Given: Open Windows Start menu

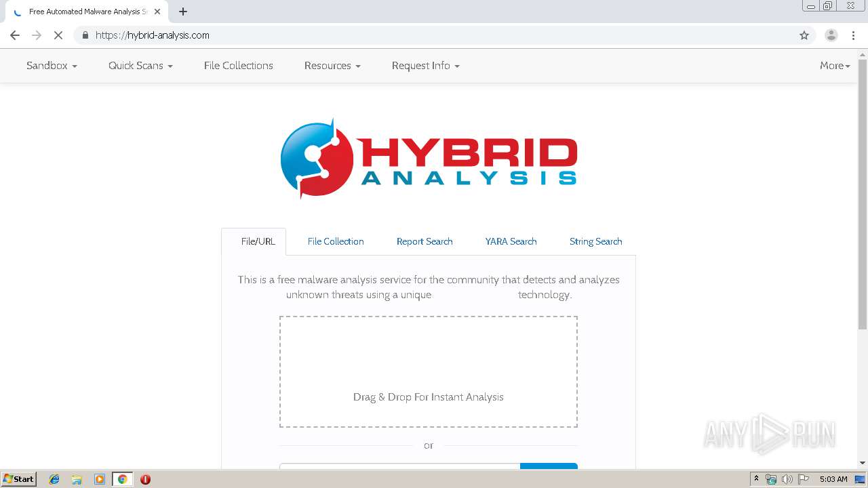Looking at the screenshot, I should [19, 479].
